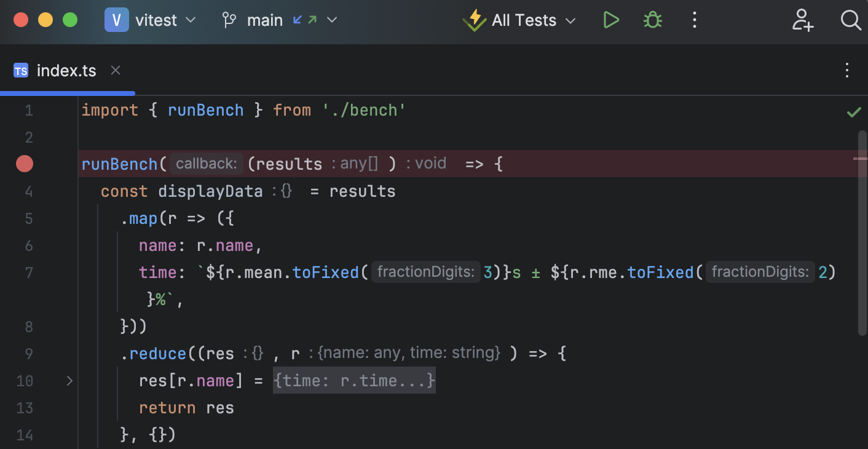Viewport: 868px width, 449px height.
Task: Open the More Actions kebab menu
Action: [694, 20]
